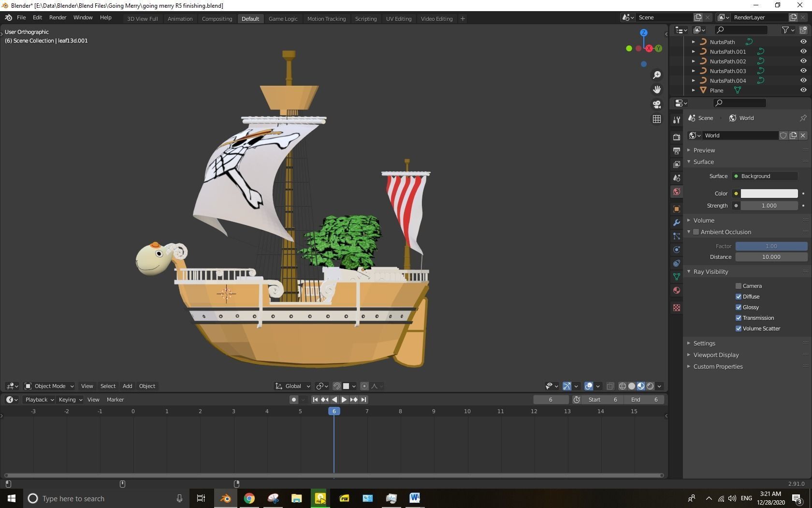
Task: Open the Material properties tab
Action: coord(677,290)
